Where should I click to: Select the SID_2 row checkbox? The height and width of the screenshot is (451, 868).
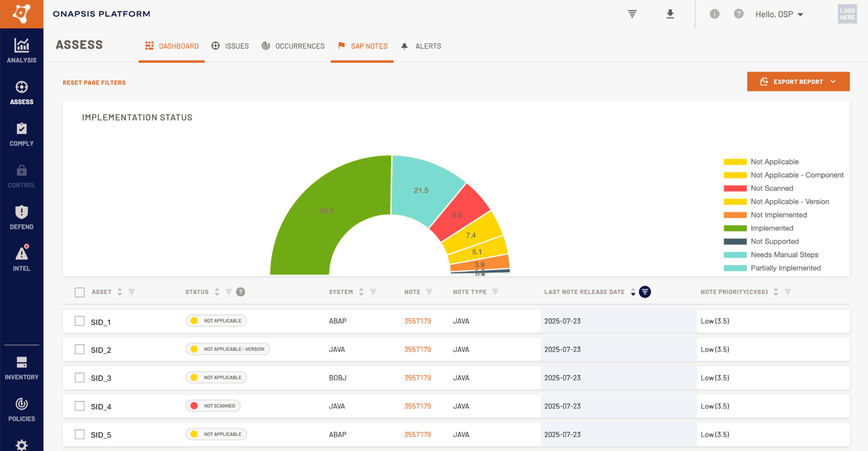click(x=79, y=349)
